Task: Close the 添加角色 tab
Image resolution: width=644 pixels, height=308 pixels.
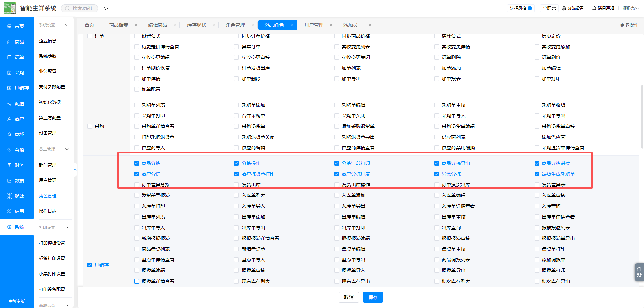Action: click(x=292, y=25)
